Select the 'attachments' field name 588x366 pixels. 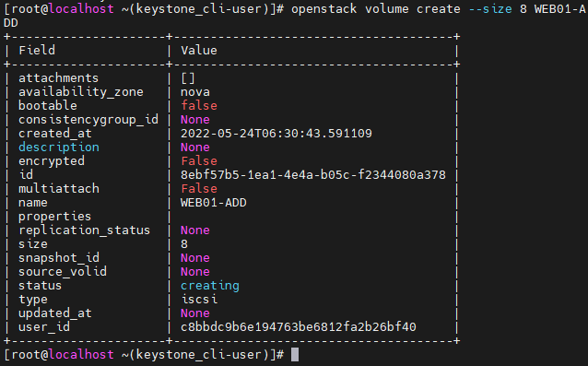tap(58, 78)
